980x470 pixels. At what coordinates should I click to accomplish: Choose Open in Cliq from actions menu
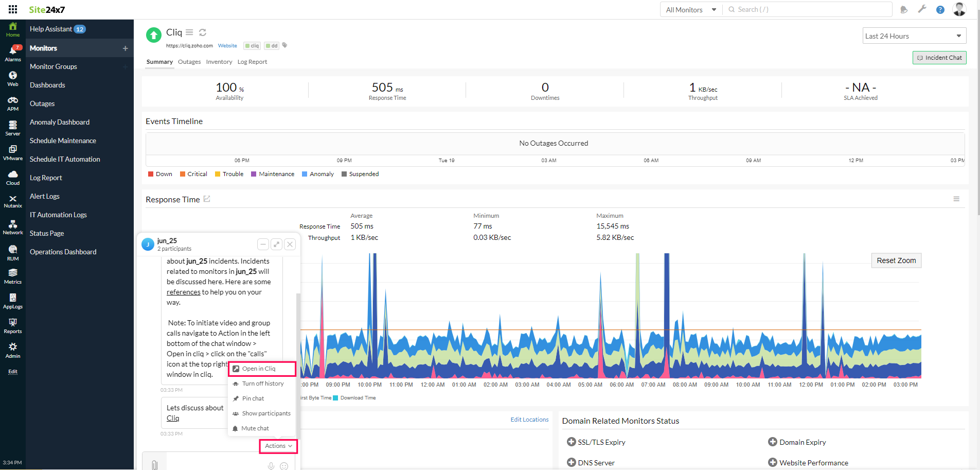click(259, 369)
